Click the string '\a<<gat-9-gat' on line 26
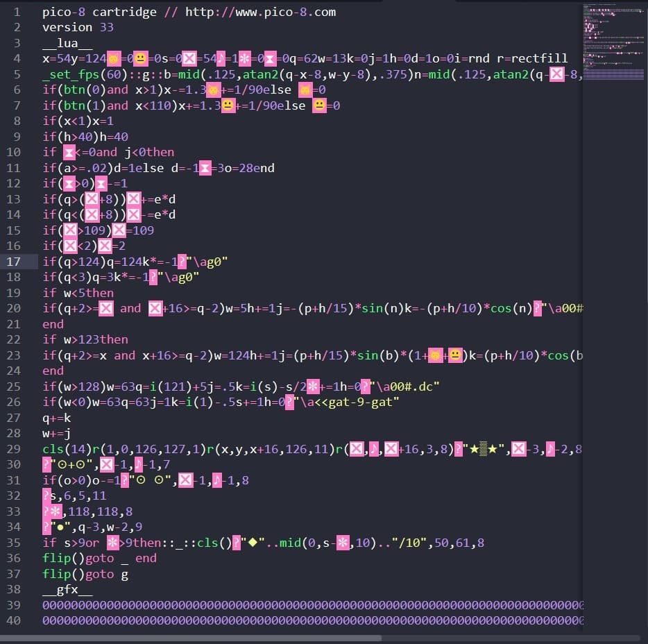The height and width of the screenshot is (644, 648). (x=347, y=402)
